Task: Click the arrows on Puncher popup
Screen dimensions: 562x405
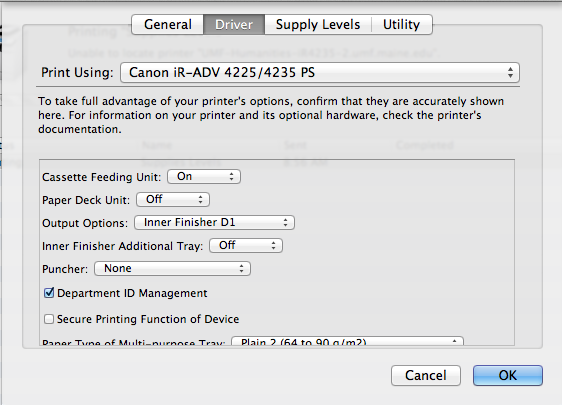Action: 242,268
